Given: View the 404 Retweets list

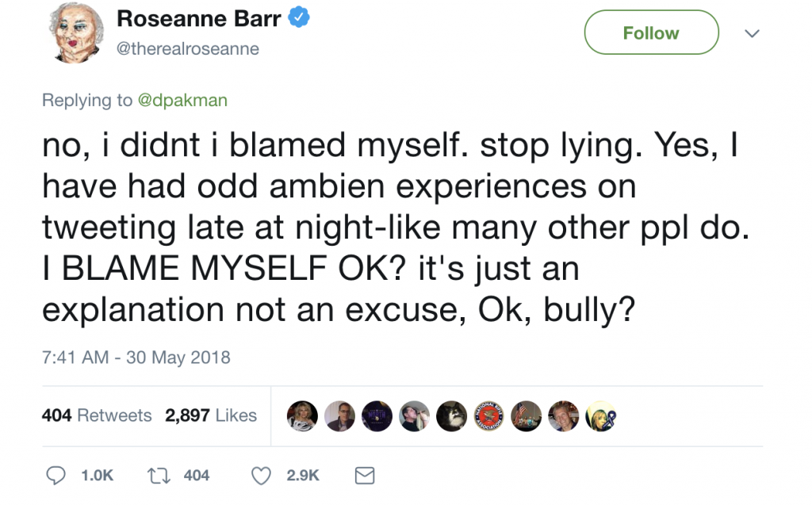Looking at the screenshot, I should [96, 415].
